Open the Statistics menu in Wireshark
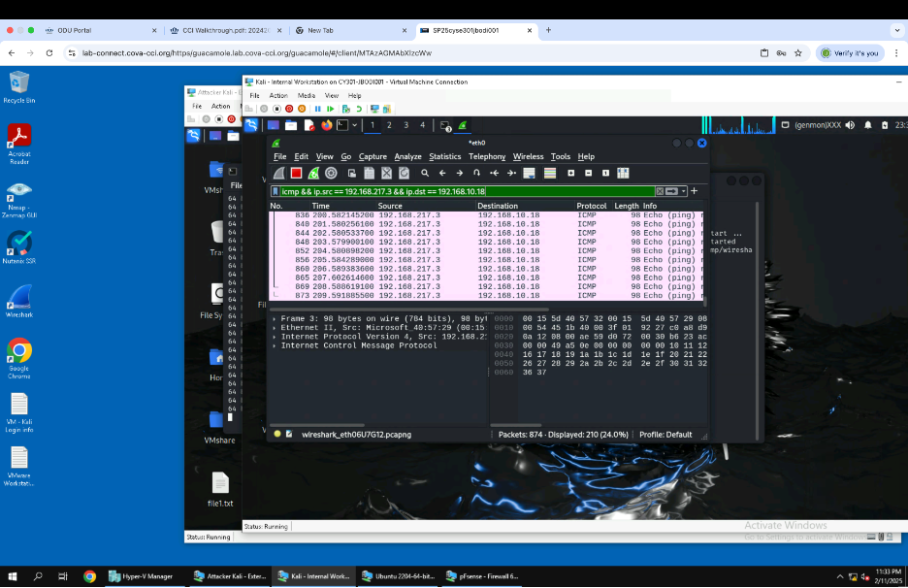Image resolution: width=908 pixels, height=588 pixels. point(444,156)
